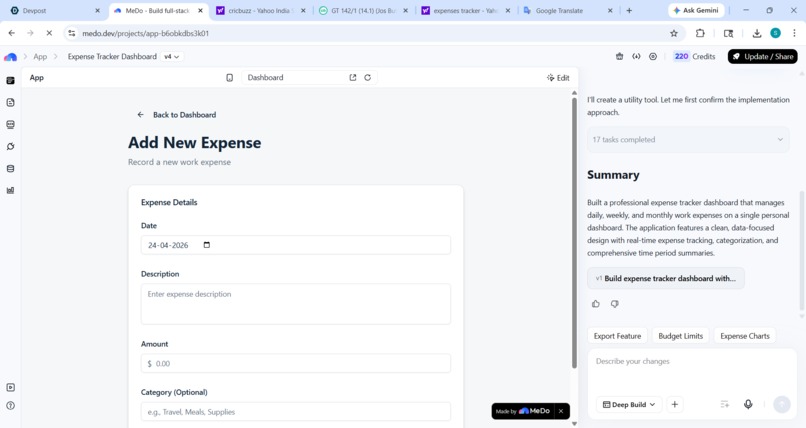806x428 pixels.
Task: Open the code view icon in header
Action: (x=636, y=57)
